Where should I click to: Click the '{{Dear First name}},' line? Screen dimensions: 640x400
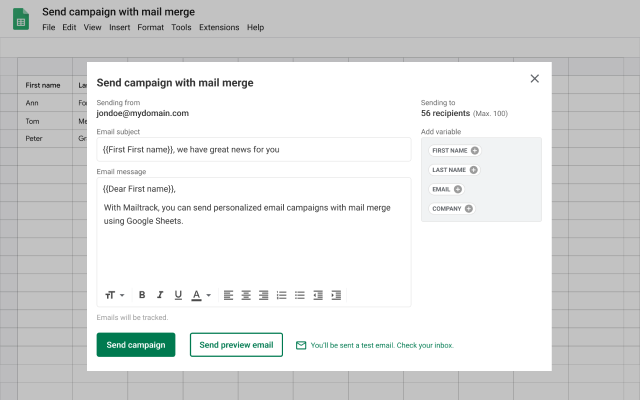(139, 189)
